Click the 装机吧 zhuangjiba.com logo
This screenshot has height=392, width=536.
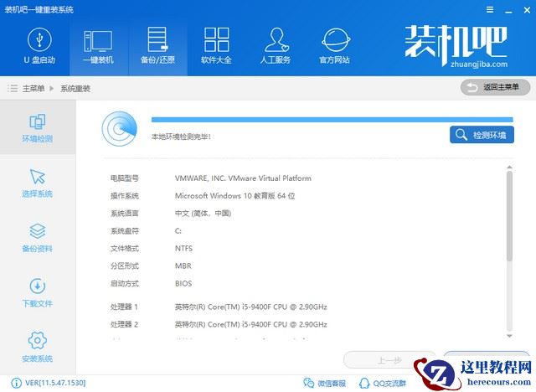[456, 46]
